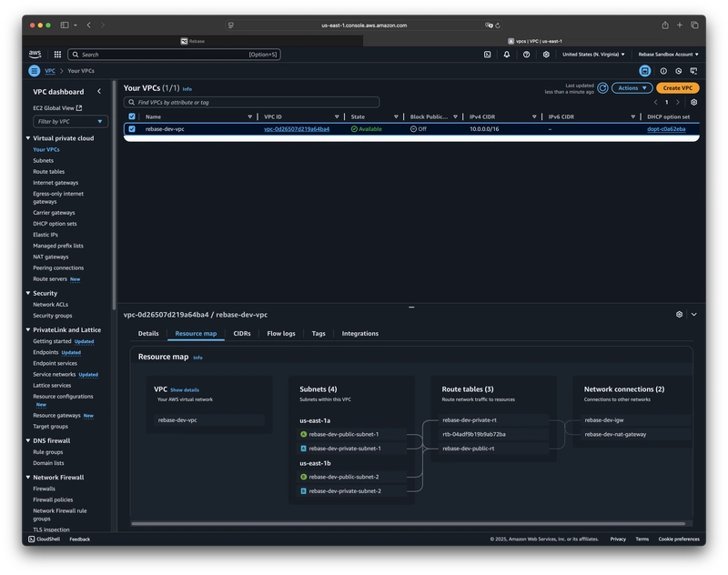This screenshot has height=575, width=728.
Task: Open the AWS console home logo
Action: [x=35, y=55]
